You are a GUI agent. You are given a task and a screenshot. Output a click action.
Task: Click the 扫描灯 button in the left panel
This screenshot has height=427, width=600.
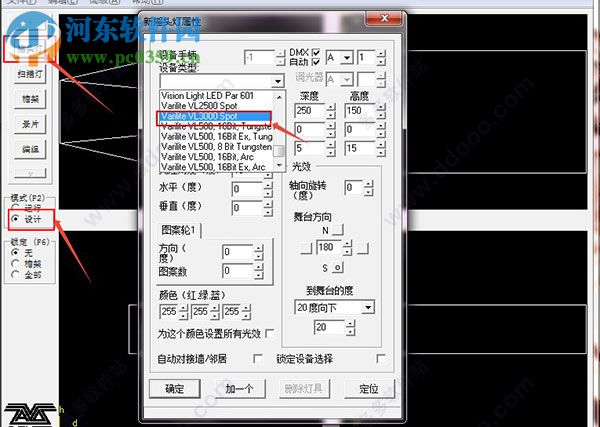(30, 74)
